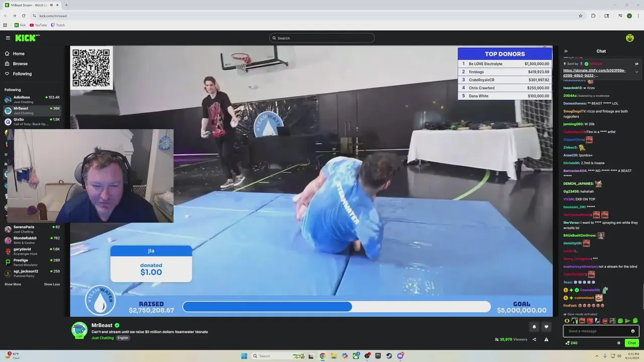Open garydavid channel in sidebar
The height and width of the screenshot is (362, 644).
click(32, 251)
